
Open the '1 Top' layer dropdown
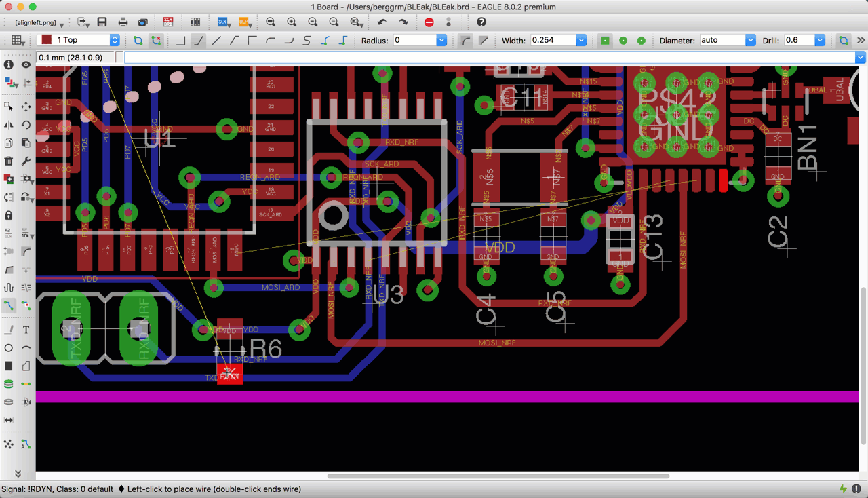[x=113, y=39]
